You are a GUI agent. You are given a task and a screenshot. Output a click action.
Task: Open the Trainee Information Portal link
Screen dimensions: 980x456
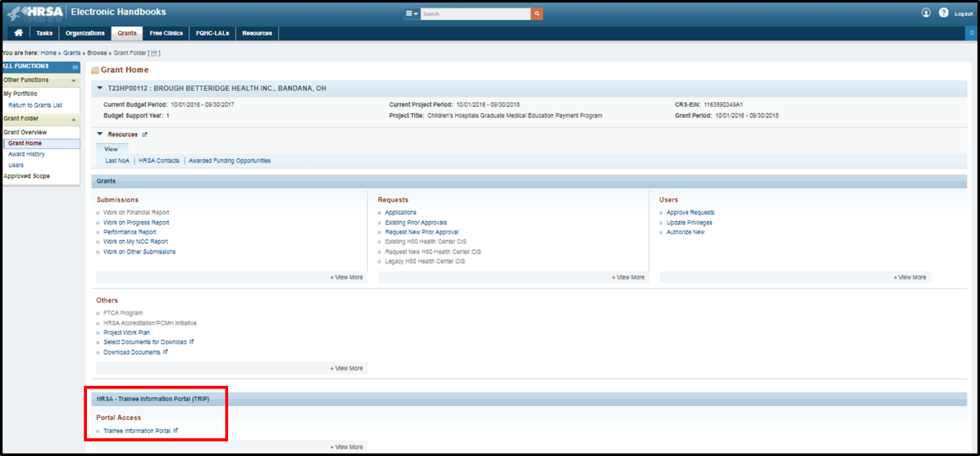137,431
